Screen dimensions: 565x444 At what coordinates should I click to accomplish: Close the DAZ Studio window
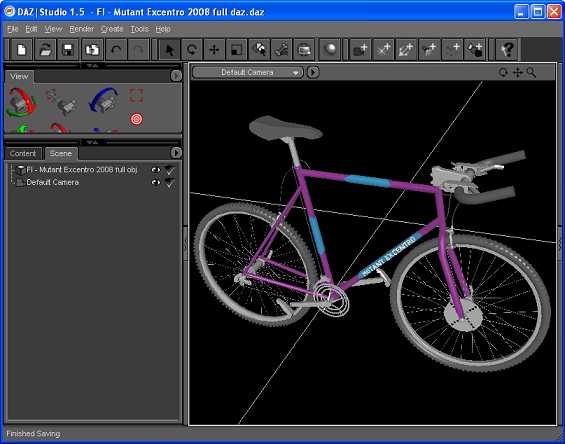(554, 12)
